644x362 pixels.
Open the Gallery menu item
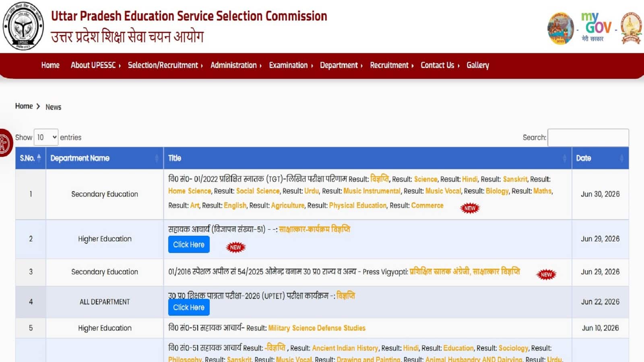point(478,65)
